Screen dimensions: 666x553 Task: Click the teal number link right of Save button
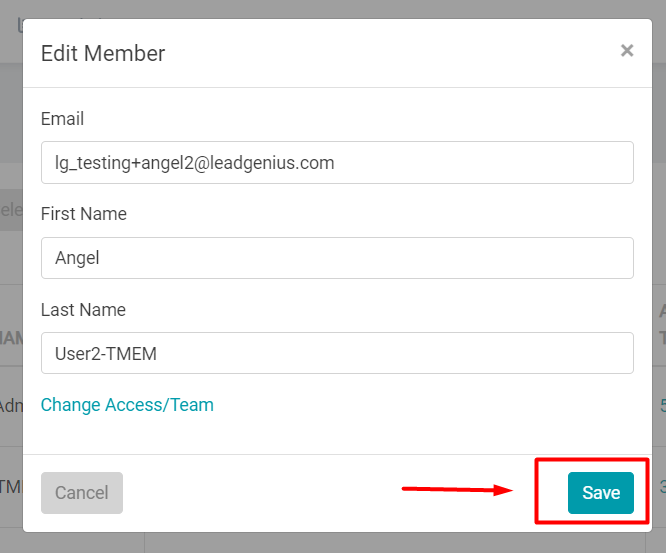pos(663,486)
